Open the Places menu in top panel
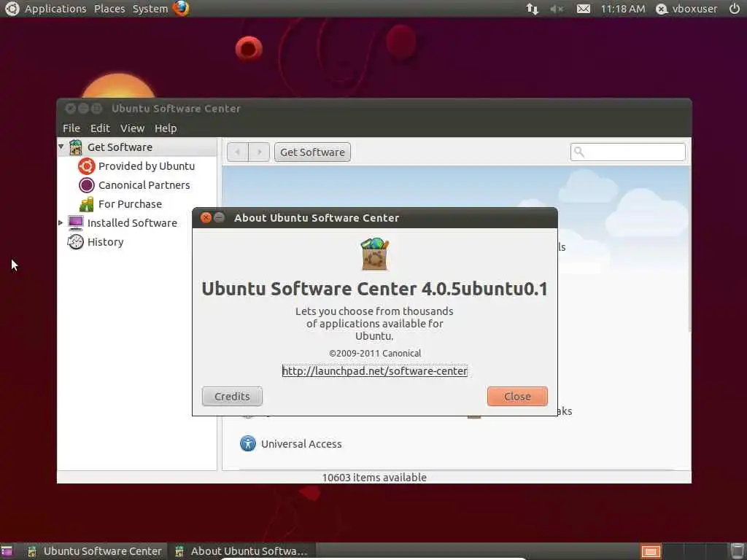Viewport: 747px width, 560px height. pyautogui.click(x=109, y=9)
